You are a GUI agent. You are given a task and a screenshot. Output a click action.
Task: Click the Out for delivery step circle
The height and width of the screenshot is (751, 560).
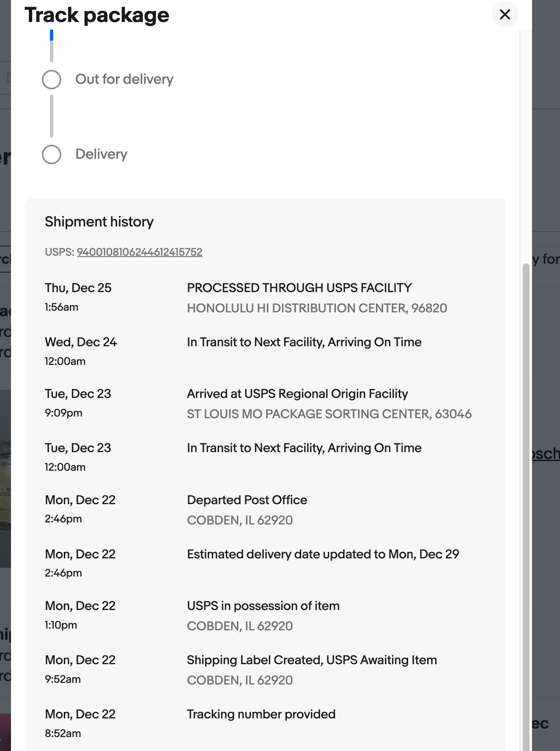click(x=52, y=80)
